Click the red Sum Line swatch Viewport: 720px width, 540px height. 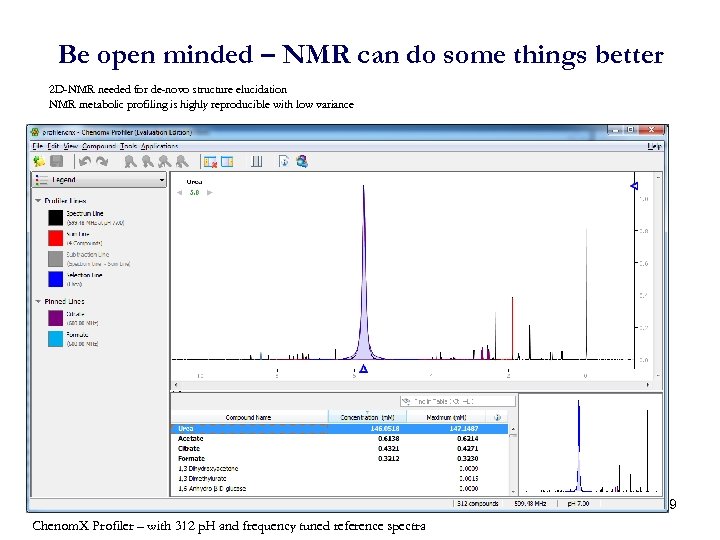pos(56,238)
